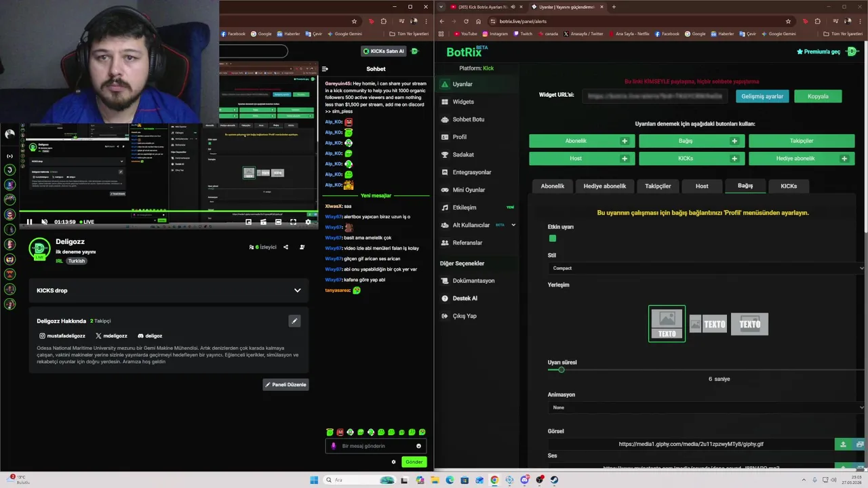Viewport: 868px width, 488px height.
Task: Upload image for the Görsel field
Action: pos(843,444)
